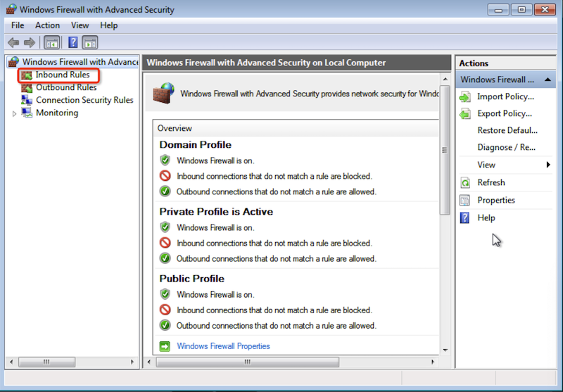The image size is (563, 392).
Task: Expand the Monitoring tree node
Action: coord(14,114)
